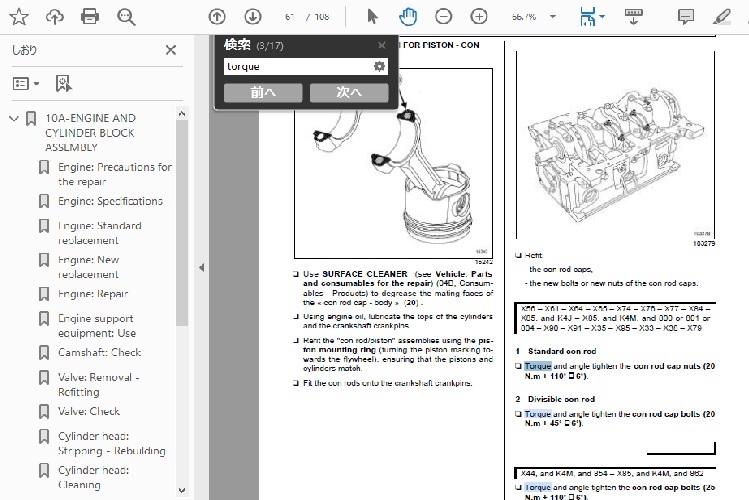
Task: Click the cloud upload icon
Action: click(x=54, y=17)
